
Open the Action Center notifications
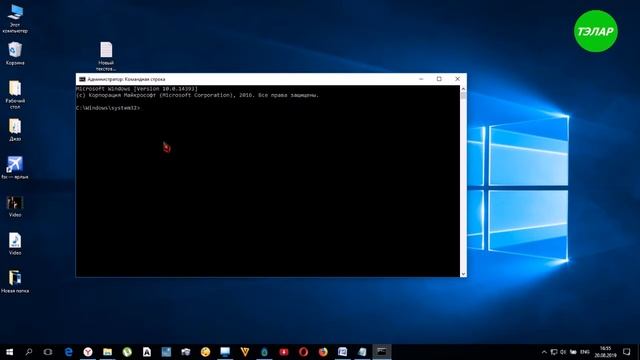coord(627,352)
